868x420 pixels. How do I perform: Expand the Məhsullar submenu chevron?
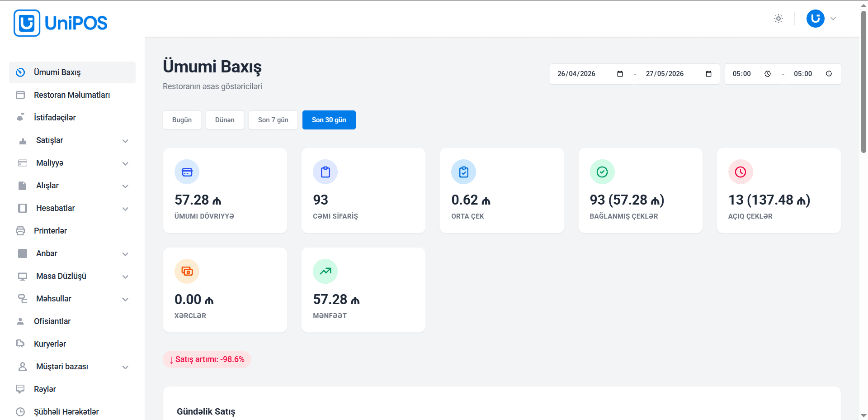125,299
